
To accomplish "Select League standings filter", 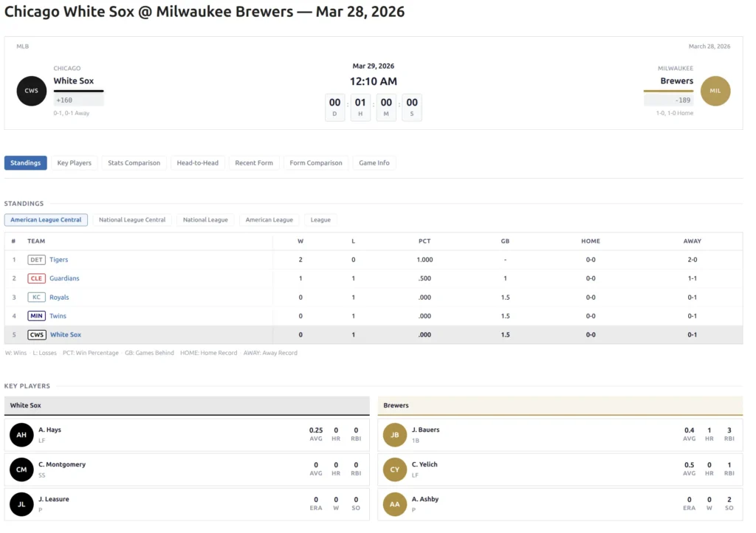I will pos(320,220).
